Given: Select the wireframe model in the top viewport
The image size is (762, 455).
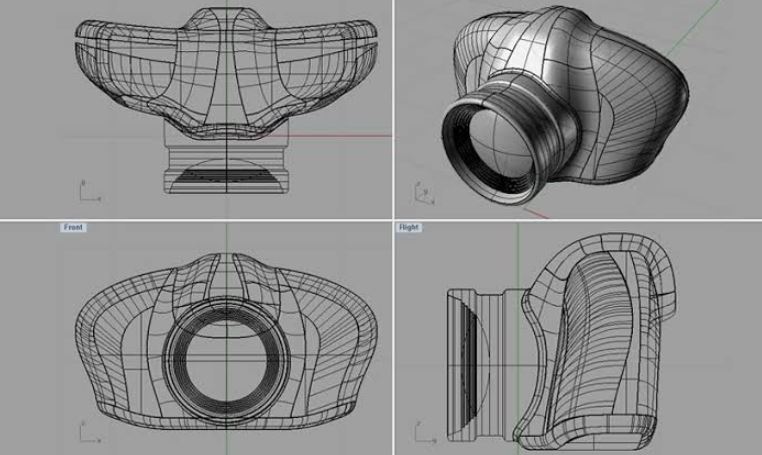Looking at the screenshot, I should [226, 101].
